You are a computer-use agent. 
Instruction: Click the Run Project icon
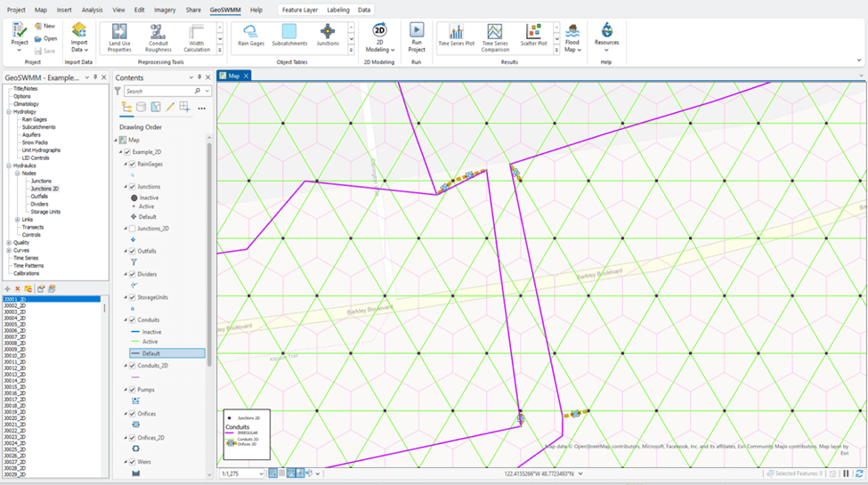[x=417, y=35]
